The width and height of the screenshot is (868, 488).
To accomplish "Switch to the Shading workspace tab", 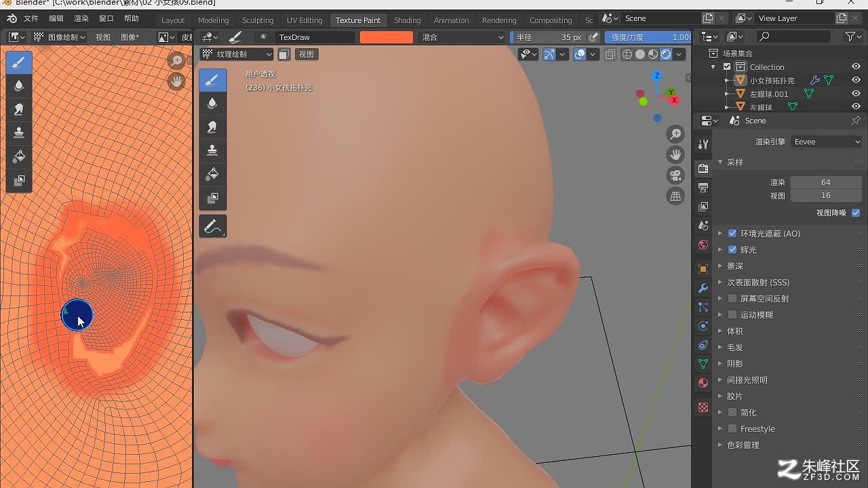I will point(407,20).
